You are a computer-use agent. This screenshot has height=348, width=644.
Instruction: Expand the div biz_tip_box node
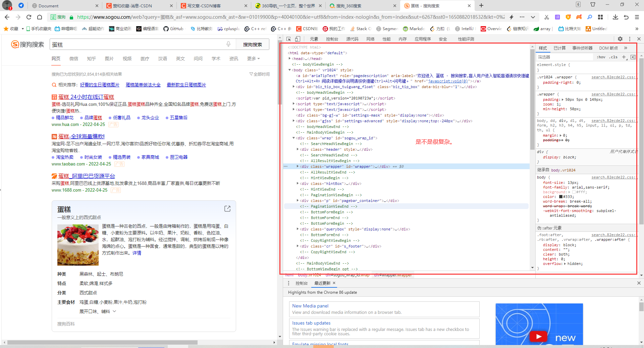294,87
